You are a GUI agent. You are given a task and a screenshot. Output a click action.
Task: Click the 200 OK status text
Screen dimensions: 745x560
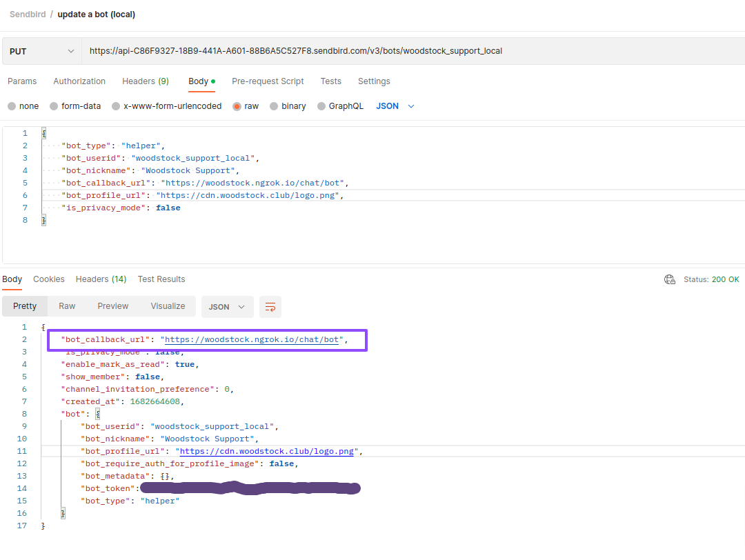point(726,279)
